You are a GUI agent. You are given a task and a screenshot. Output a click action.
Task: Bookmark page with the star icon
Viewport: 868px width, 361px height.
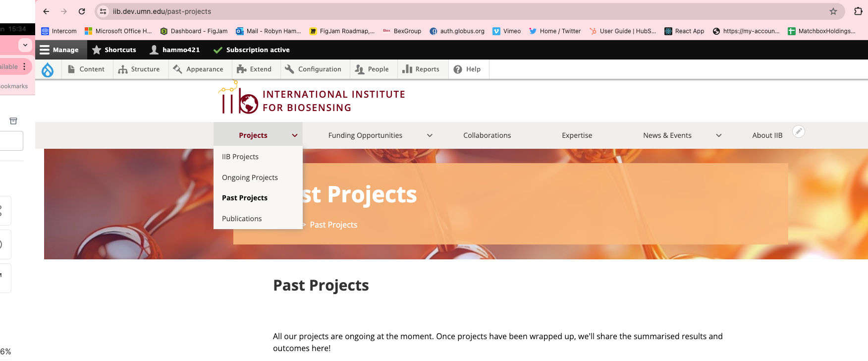pyautogui.click(x=833, y=11)
